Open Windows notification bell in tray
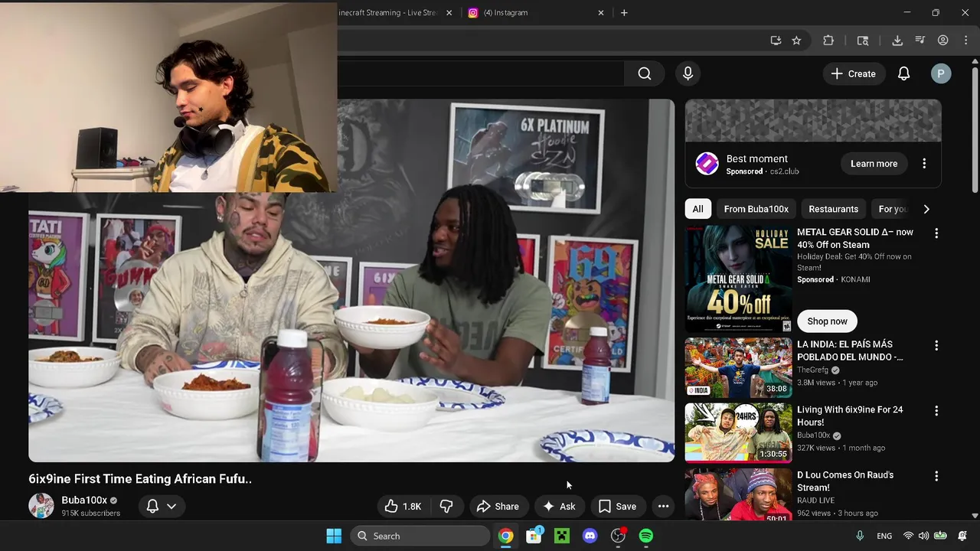 (962, 536)
